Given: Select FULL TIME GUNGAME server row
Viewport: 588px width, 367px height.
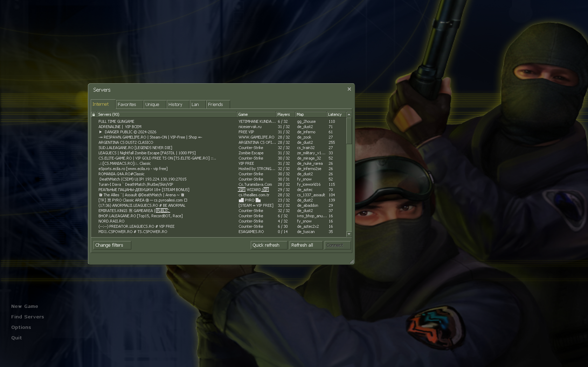Looking at the screenshot, I should pos(219,121).
